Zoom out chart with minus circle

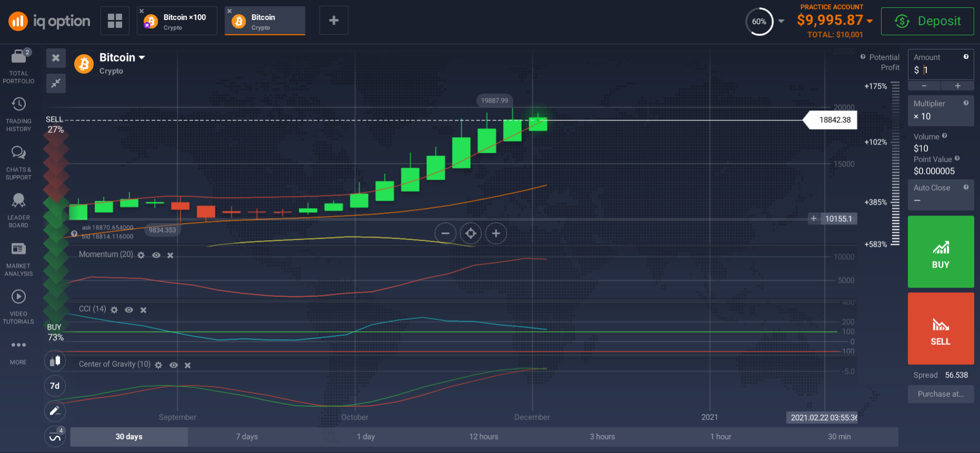pos(445,233)
